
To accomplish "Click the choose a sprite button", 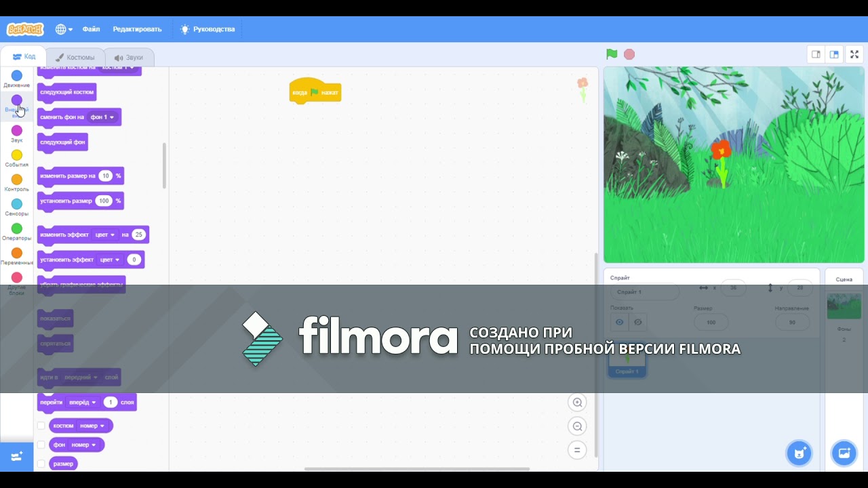I will click(800, 453).
